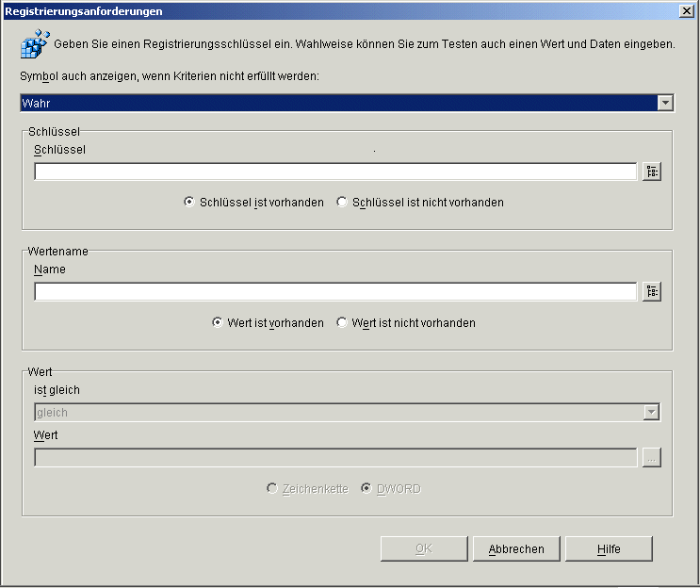The height and width of the screenshot is (588, 700).
Task: Focus the Schlüssel text input field
Action: [335, 171]
